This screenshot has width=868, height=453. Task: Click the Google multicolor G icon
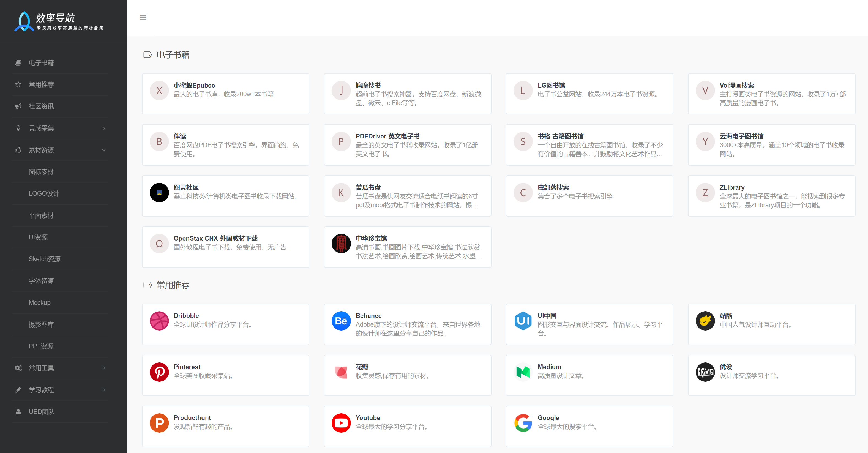pyautogui.click(x=523, y=423)
